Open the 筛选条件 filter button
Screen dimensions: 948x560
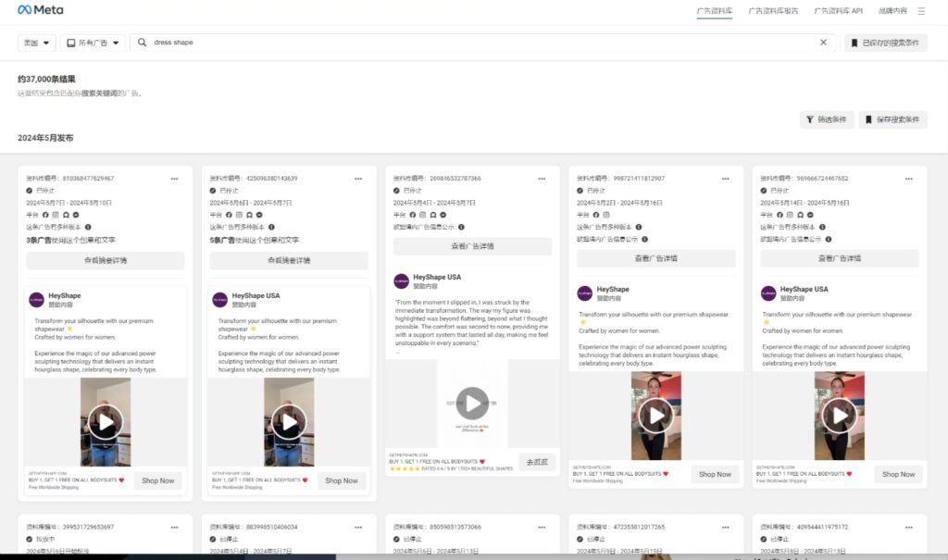(827, 119)
